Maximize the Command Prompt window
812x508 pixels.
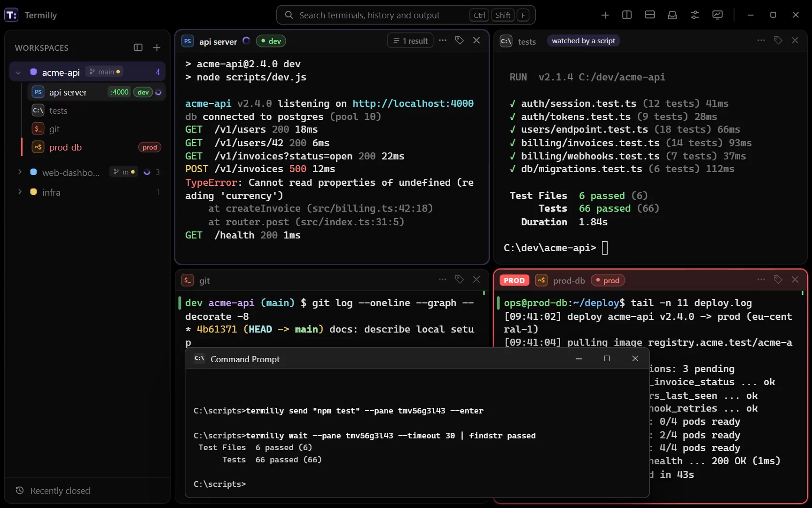click(x=607, y=358)
